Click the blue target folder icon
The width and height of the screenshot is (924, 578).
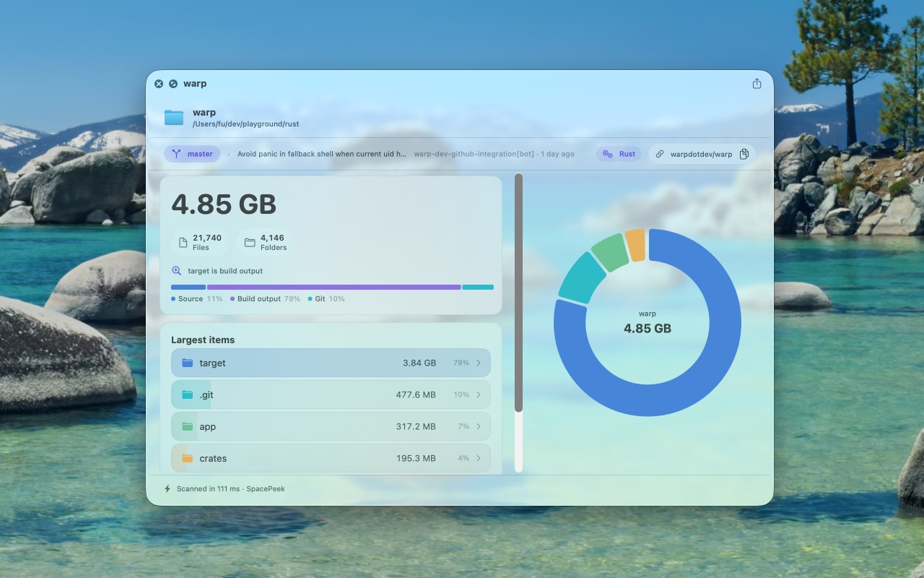188,363
